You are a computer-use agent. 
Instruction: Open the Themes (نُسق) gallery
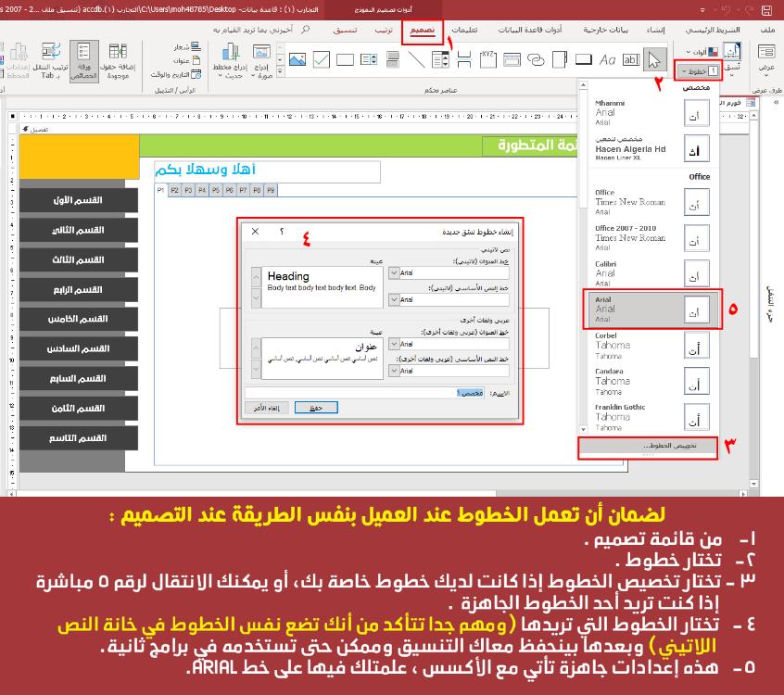tap(732, 61)
